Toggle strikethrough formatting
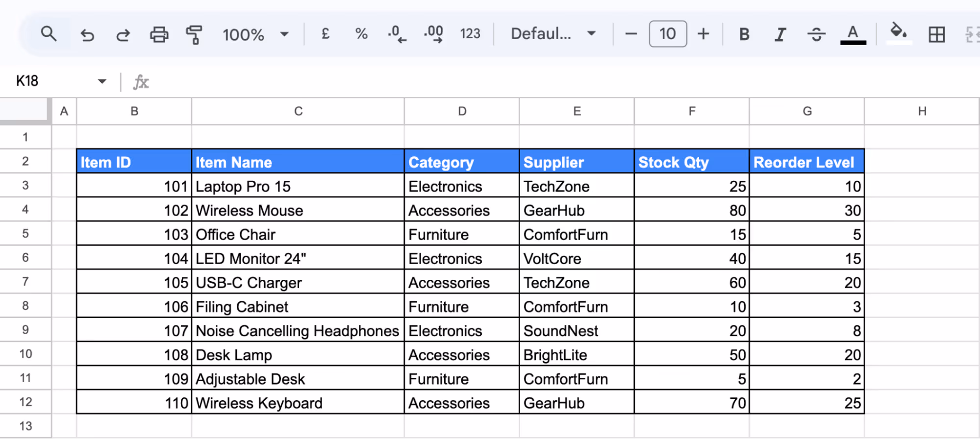 coord(816,34)
